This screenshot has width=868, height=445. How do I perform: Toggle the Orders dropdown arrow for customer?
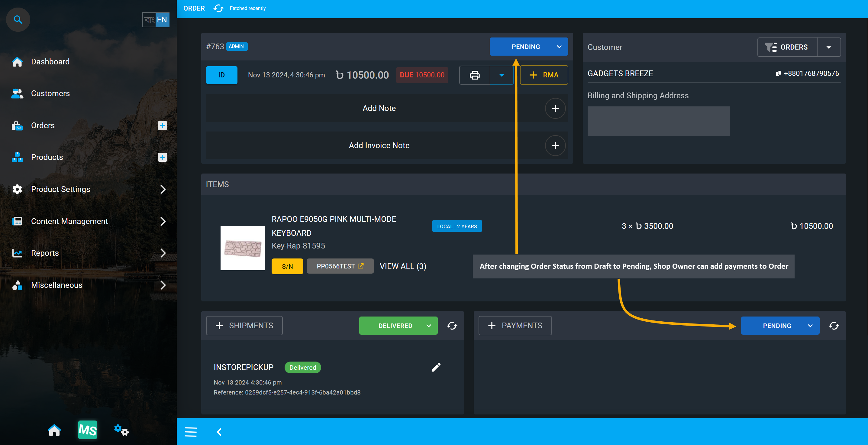click(829, 47)
